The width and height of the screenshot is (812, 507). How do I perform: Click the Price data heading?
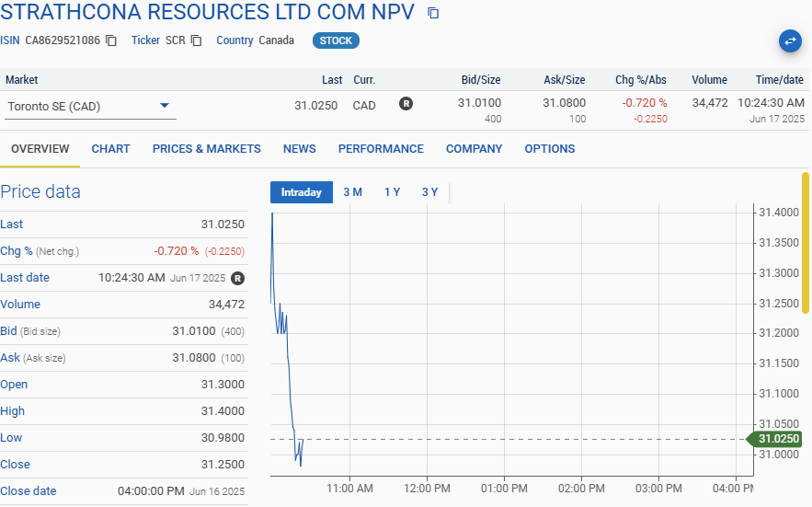(40, 191)
